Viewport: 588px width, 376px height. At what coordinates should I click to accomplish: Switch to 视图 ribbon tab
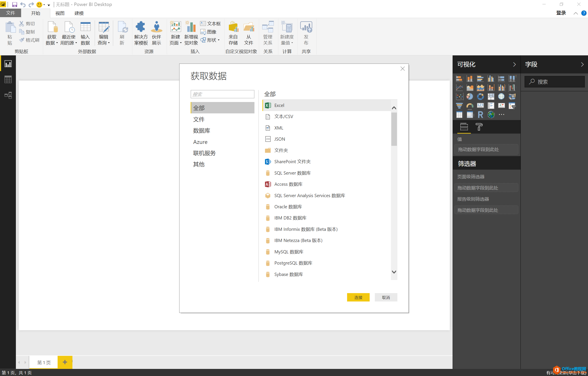point(60,13)
